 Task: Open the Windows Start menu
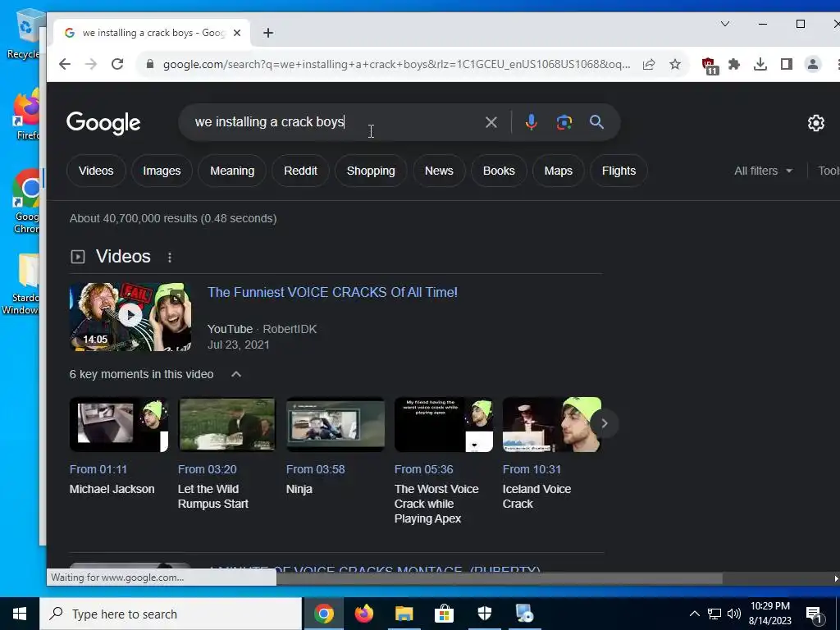click(x=20, y=614)
